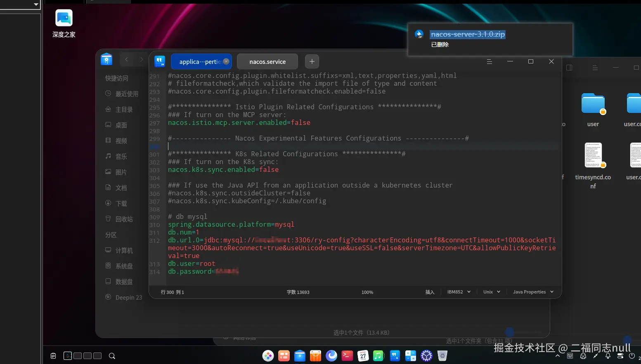
Task: Expand the system tray arrow
Action: tap(558, 356)
